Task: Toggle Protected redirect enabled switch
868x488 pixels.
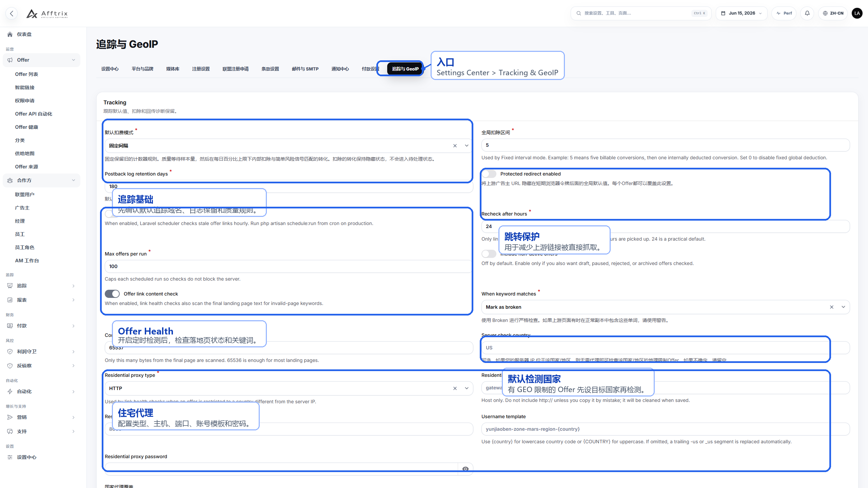Action: pyautogui.click(x=489, y=174)
